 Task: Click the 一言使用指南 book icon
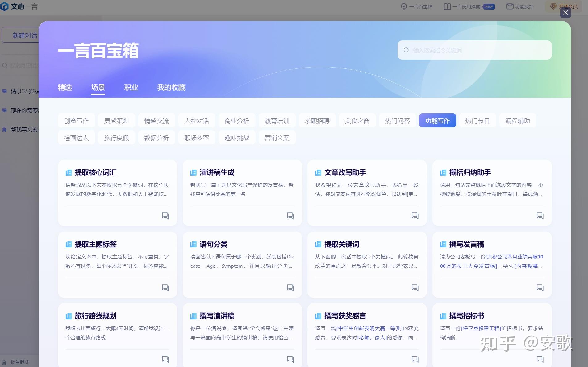point(447,6)
